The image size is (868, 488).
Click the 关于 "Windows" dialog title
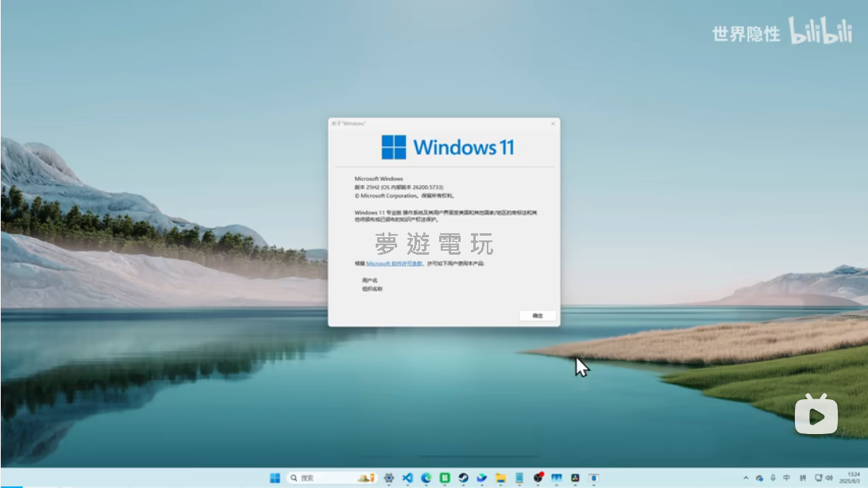point(349,124)
